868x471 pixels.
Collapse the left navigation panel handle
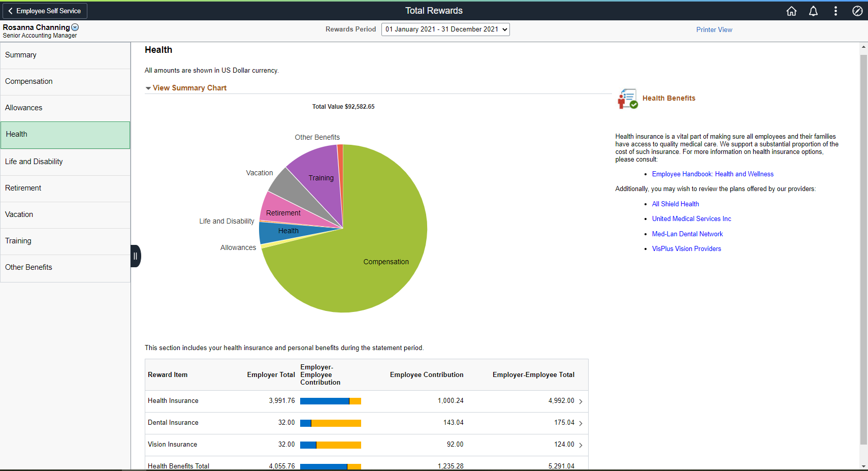coord(135,256)
